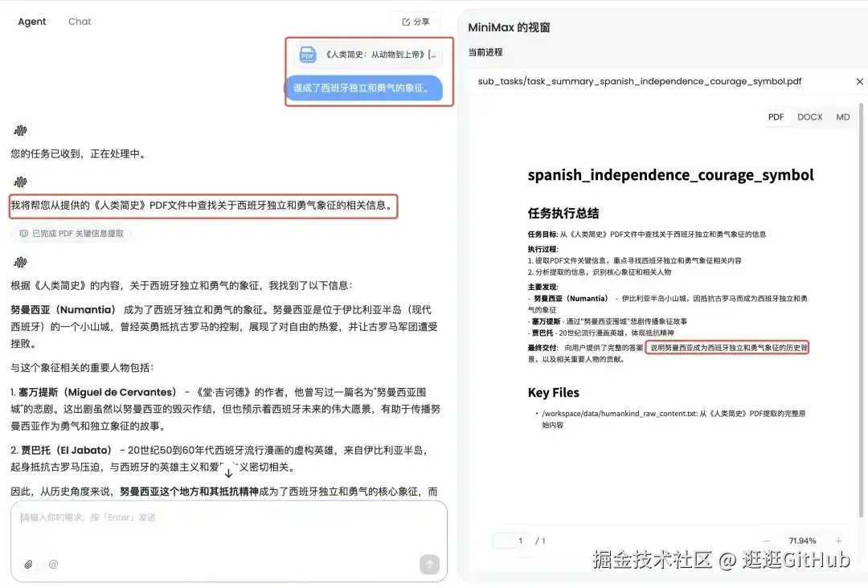Viewport: 868px width, 588px height.
Task: Click the /workspace/data/humankind_raw_content.txt file path
Action: 620,413
